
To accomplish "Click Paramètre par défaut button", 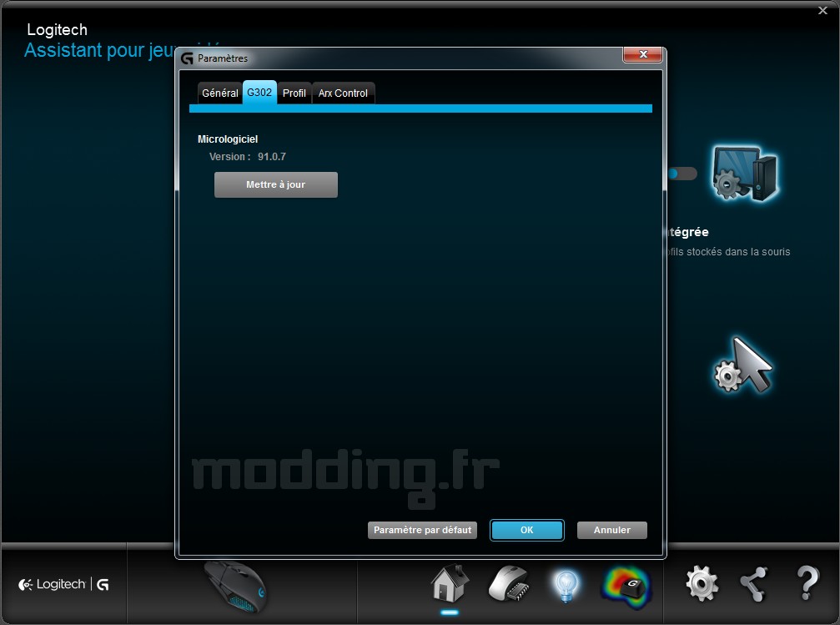I will click(422, 530).
